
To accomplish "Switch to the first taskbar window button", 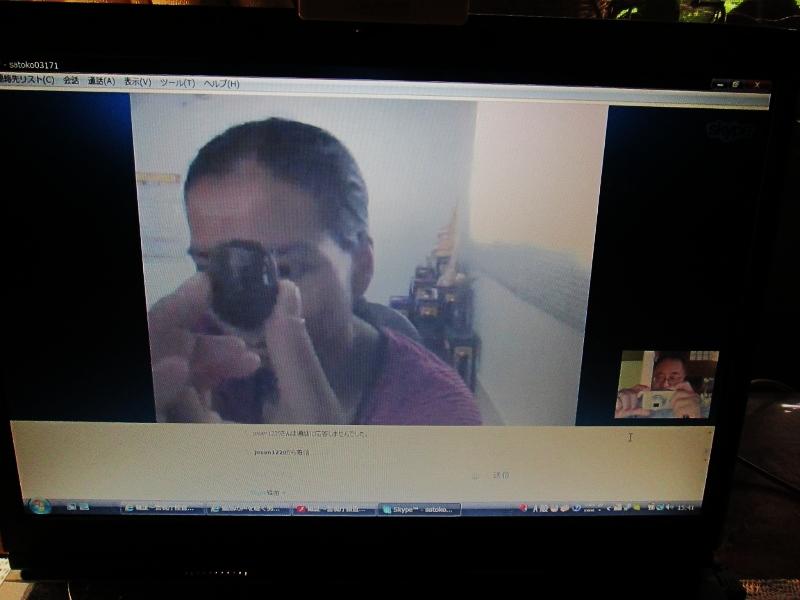I will pos(162,508).
